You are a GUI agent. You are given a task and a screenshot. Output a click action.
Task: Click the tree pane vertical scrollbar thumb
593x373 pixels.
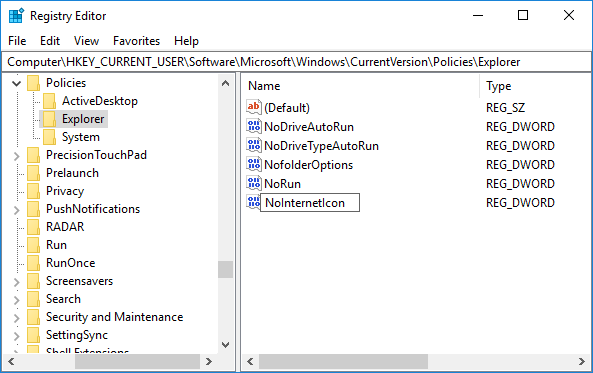pyautogui.click(x=225, y=269)
